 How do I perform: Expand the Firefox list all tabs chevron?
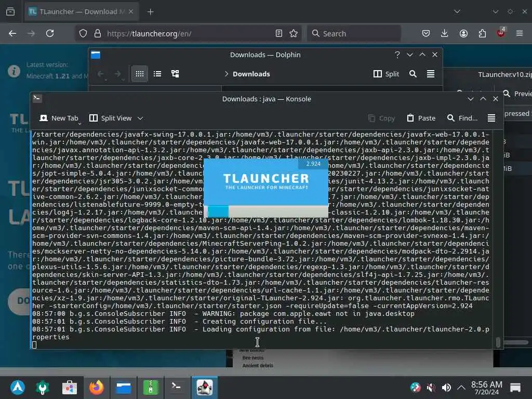(x=457, y=11)
